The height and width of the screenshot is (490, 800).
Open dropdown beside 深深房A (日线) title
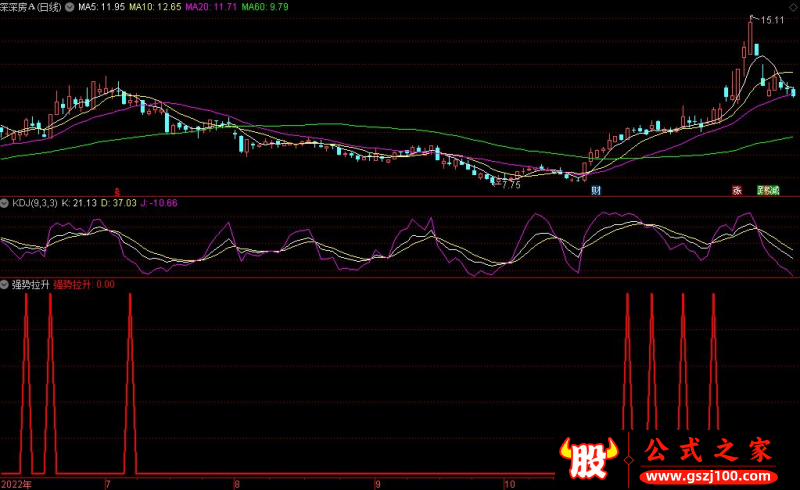click(69, 6)
